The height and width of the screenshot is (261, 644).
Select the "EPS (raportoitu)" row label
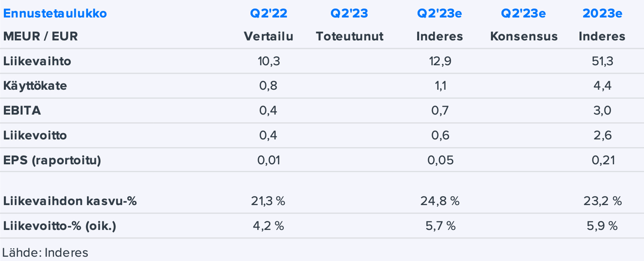52,160
